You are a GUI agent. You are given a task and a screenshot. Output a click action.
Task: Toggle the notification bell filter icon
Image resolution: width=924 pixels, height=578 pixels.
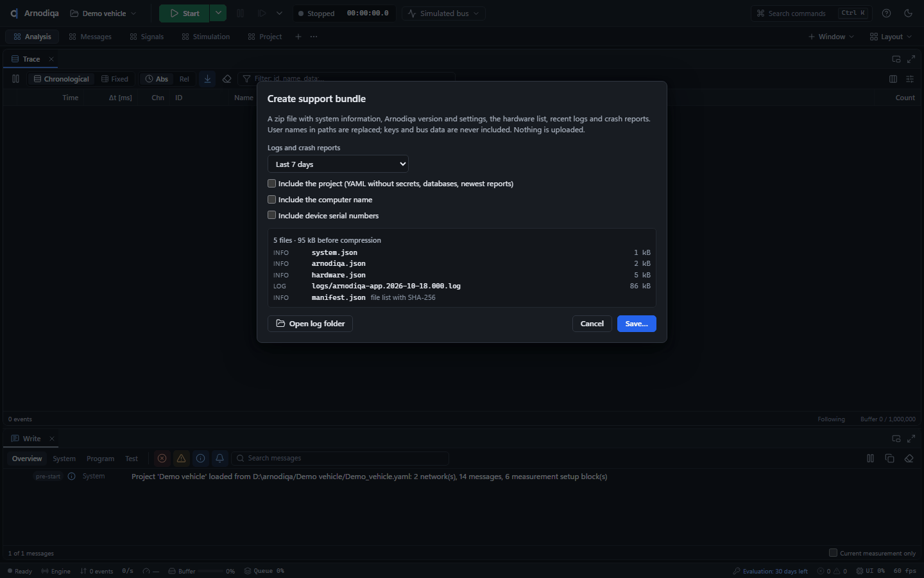[x=219, y=459]
